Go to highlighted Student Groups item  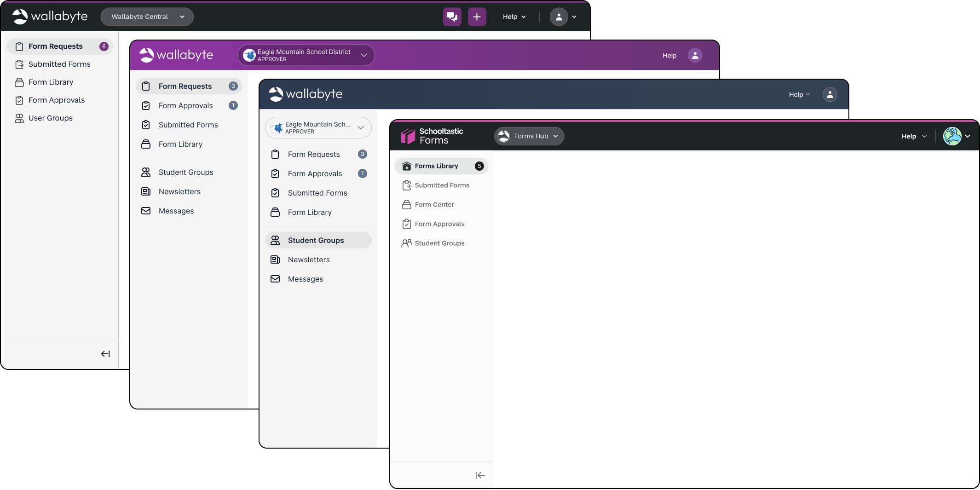pos(316,241)
